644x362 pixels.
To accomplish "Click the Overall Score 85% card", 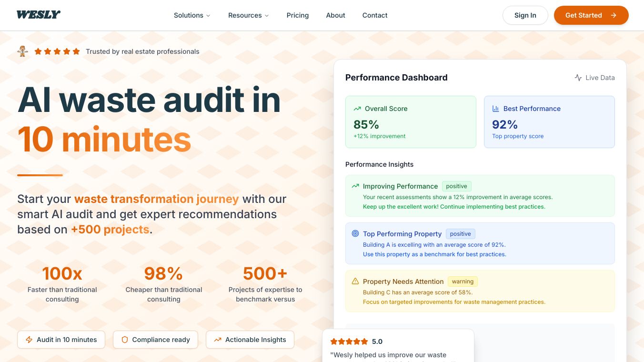I will point(411,122).
